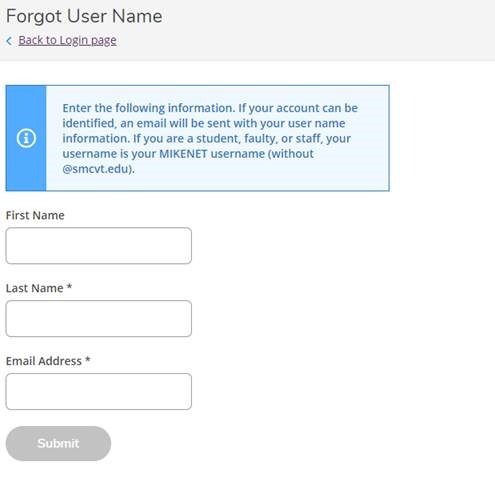Click the required asterisk next to Last Name
The height and width of the screenshot is (482, 495).
[x=69, y=287]
